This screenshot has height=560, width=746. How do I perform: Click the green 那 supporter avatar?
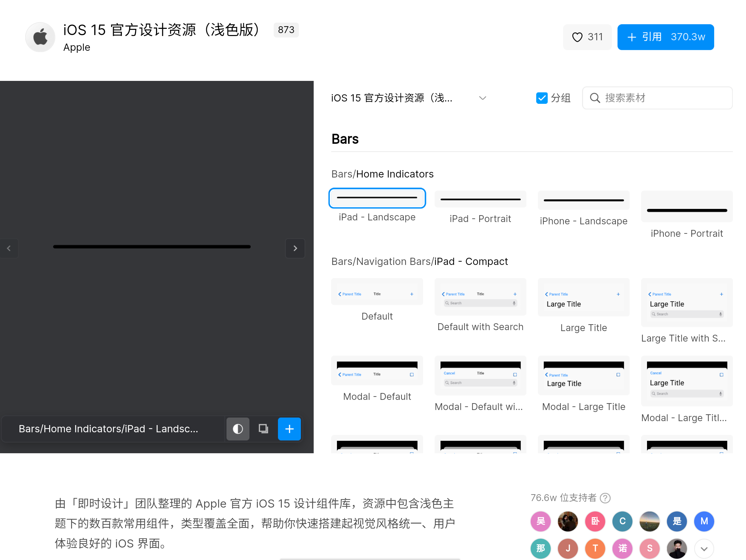(x=540, y=549)
